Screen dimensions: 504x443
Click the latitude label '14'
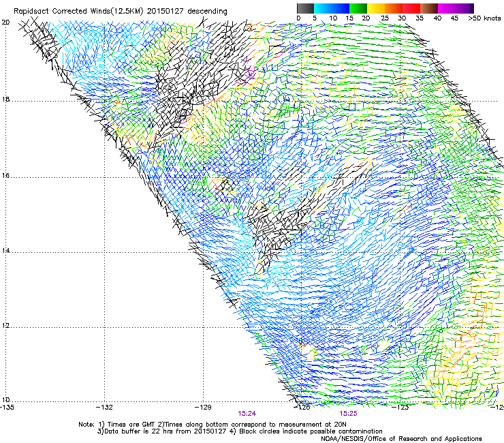[5, 251]
